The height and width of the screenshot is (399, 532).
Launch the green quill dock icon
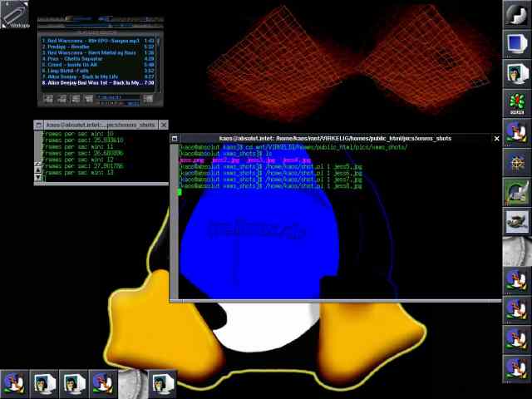[x=517, y=192]
